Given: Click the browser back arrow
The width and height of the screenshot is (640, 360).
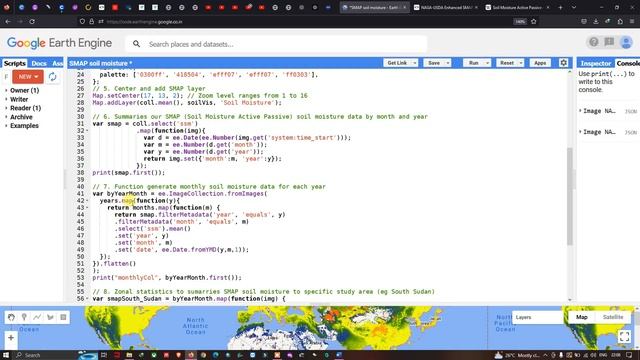Looking at the screenshot, I should 8,21.
